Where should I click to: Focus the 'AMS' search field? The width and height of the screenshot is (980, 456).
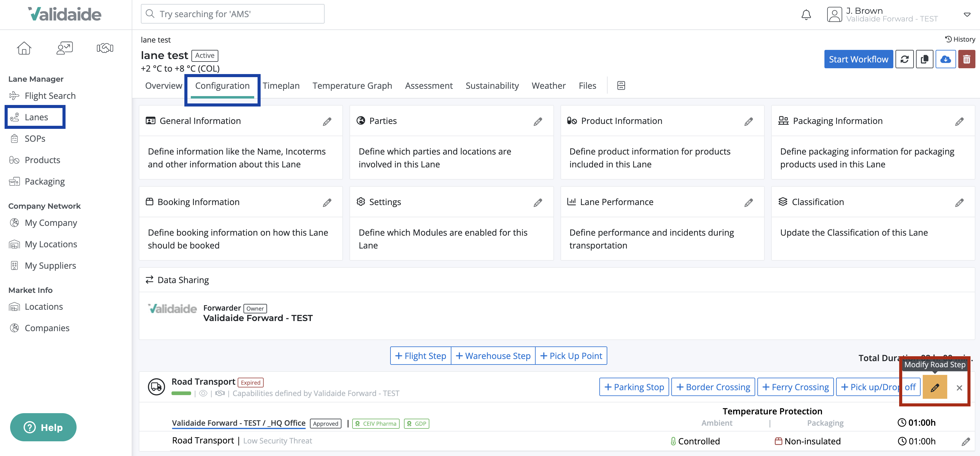[232, 14]
